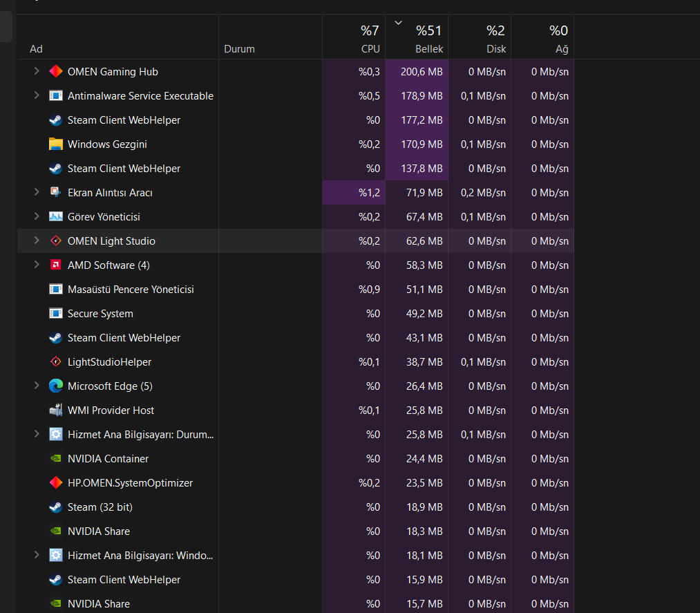Sort processes by the Ad column

[118, 37]
